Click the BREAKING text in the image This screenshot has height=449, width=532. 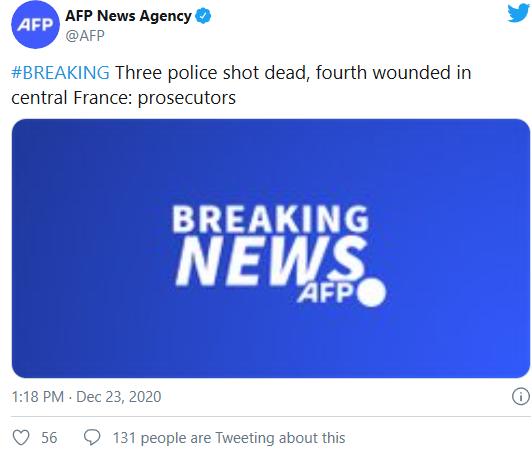(x=270, y=219)
